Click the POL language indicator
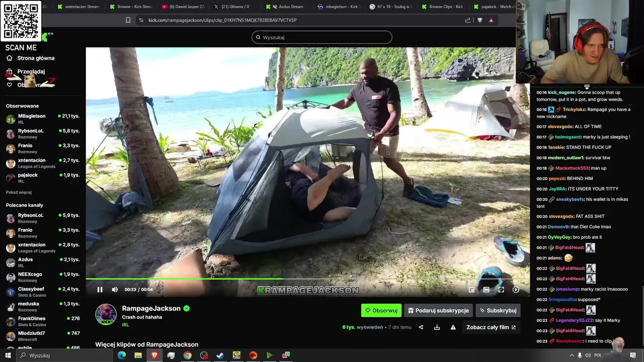Screen dimensions: 644x362 click(598, 355)
